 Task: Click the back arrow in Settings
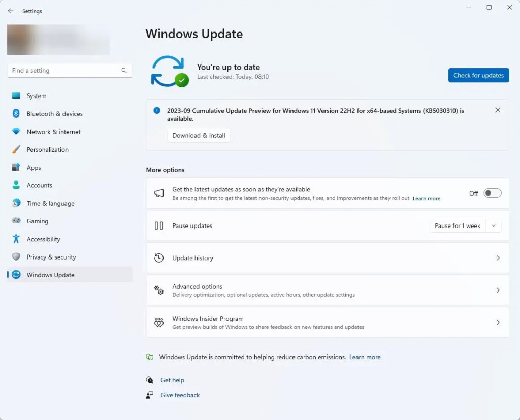[x=11, y=11]
